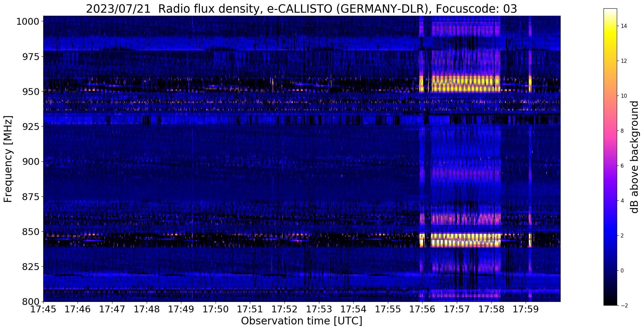Click the 17:58 time tick label

pyautogui.click(x=491, y=309)
